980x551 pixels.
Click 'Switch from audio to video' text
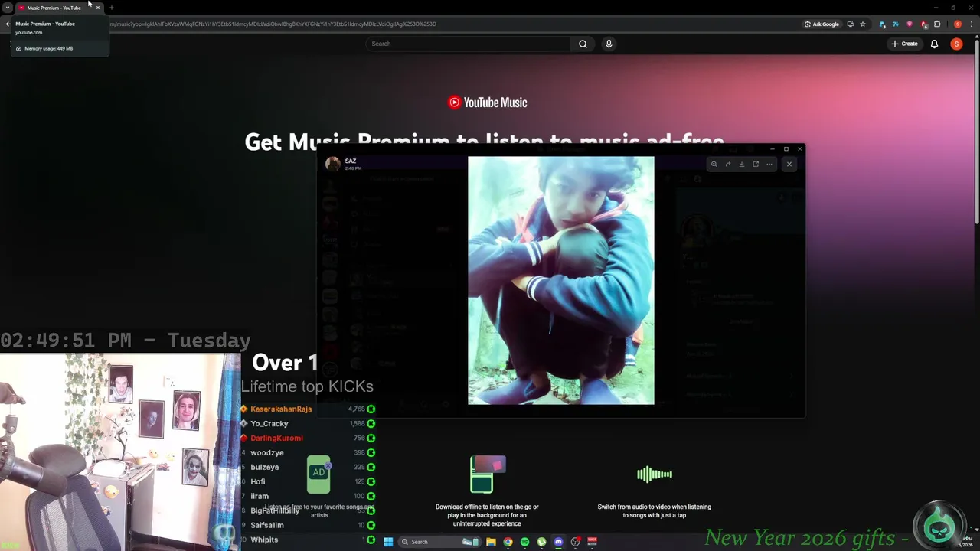click(655, 510)
